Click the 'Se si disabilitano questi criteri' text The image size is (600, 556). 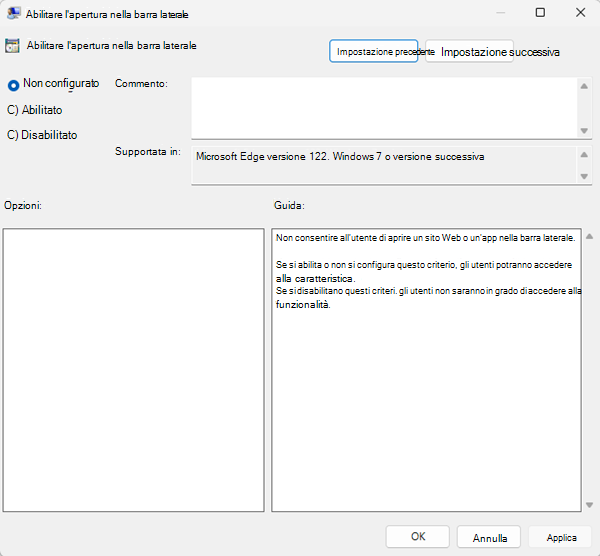(x=429, y=297)
